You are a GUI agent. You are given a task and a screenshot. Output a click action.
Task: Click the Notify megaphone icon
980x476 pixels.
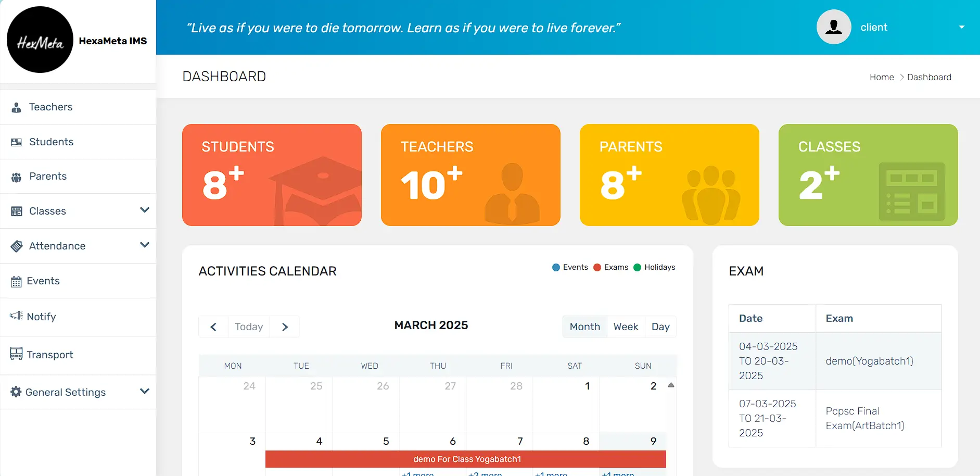(x=16, y=316)
